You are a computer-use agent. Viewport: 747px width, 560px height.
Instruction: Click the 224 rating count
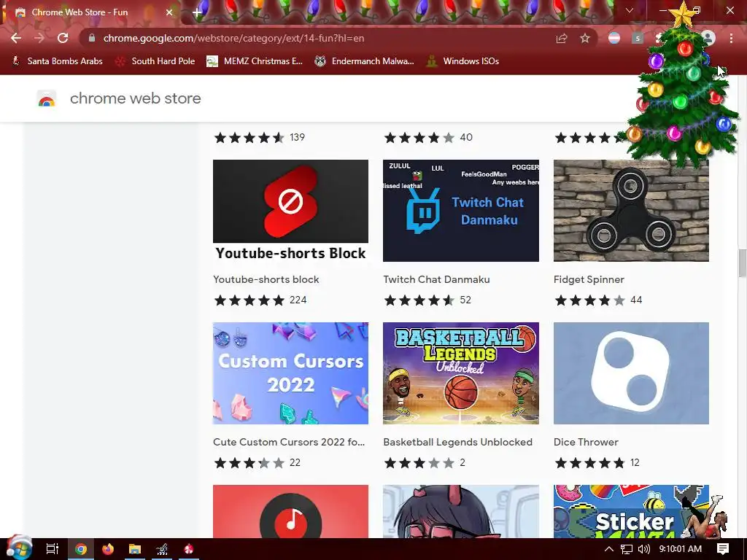point(298,300)
